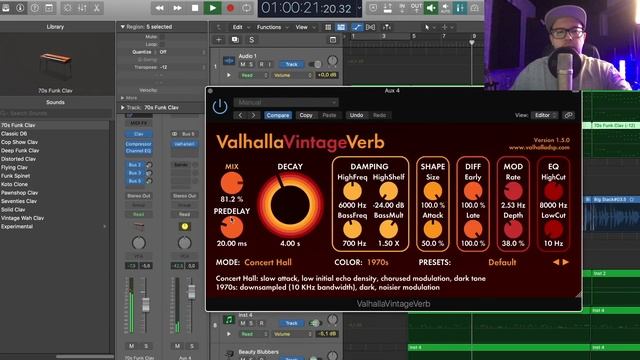
Task: Click the Track button on Audio 1
Action: (x=291, y=64)
